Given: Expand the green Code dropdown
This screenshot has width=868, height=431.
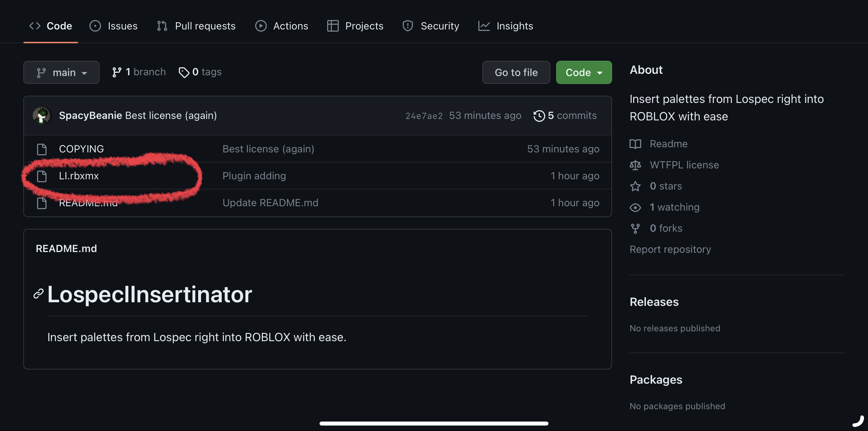Looking at the screenshot, I should coord(583,72).
